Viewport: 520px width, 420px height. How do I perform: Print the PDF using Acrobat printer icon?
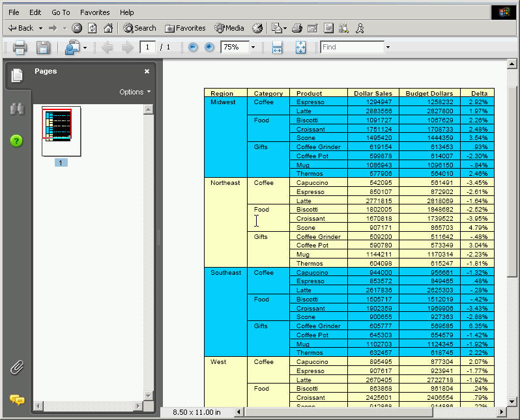[20, 48]
